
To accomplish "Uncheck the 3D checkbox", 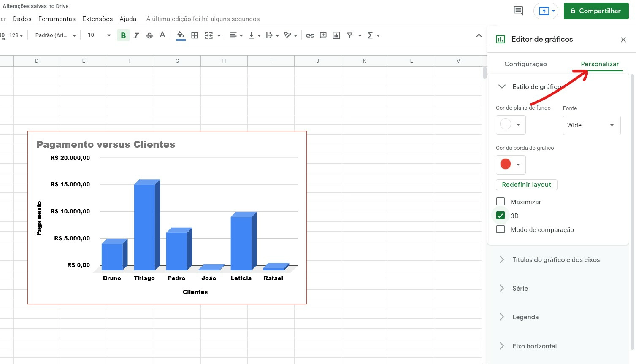I will click(x=501, y=216).
